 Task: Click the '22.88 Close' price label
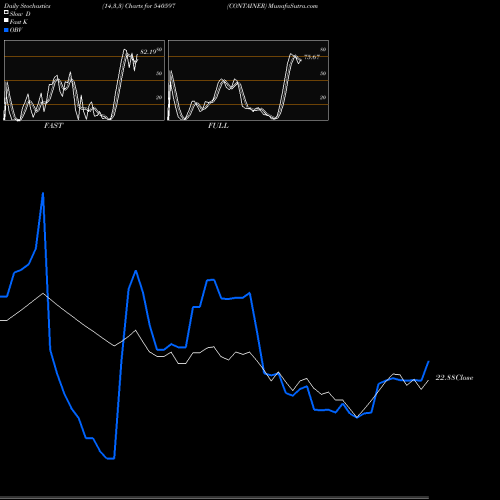tap(454, 378)
